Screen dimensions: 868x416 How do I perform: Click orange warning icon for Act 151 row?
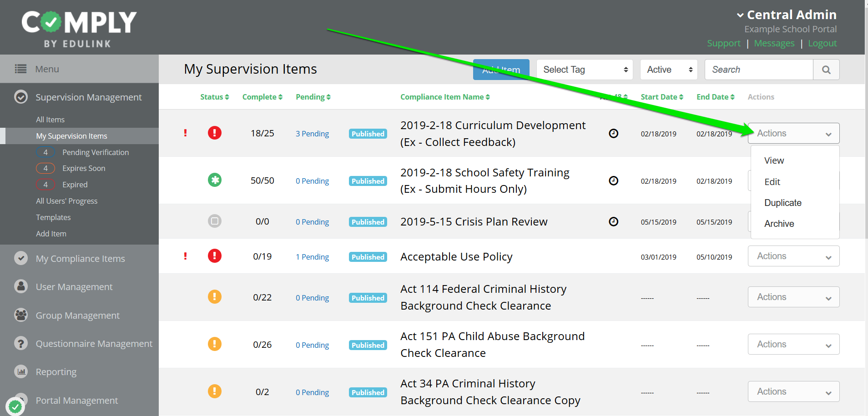pyautogui.click(x=215, y=344)
